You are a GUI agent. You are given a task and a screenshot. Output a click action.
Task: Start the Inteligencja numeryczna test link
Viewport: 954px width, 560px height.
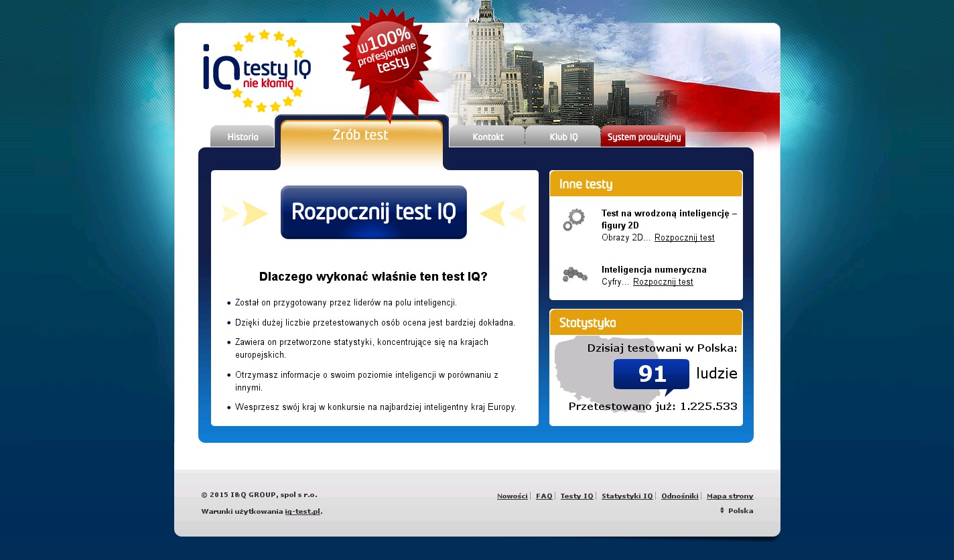point(663,282)
